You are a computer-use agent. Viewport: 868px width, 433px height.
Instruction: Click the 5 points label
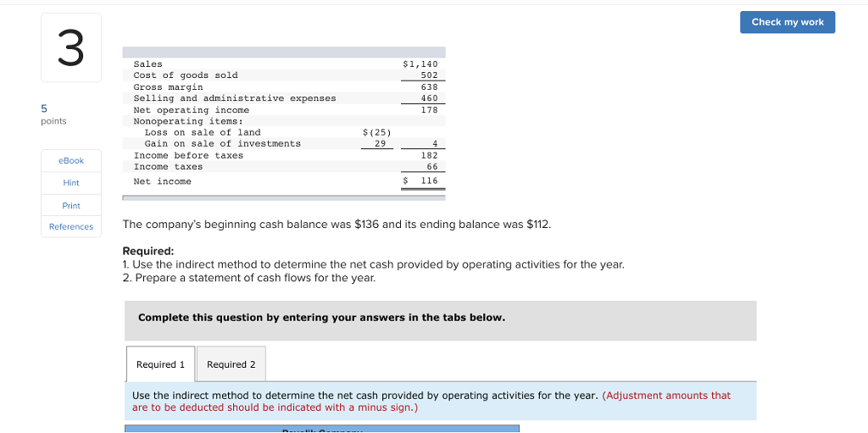[53, 114]
